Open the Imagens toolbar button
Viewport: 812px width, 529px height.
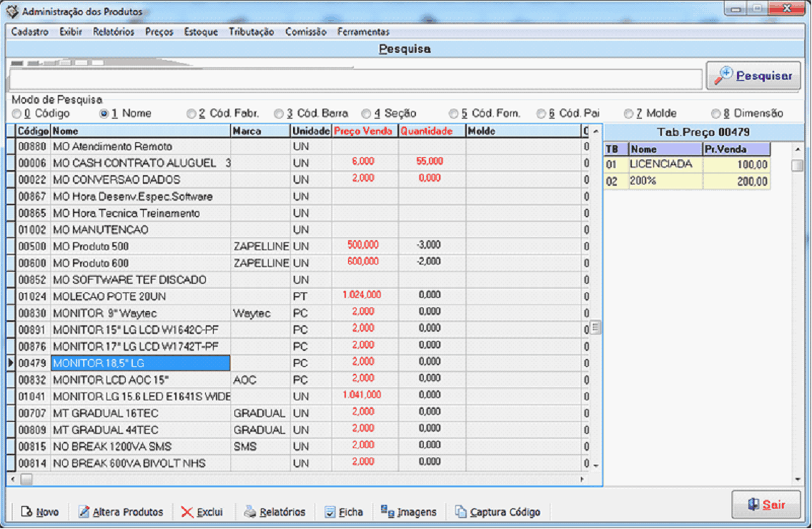pyautogui.click(x=408, y=512)
